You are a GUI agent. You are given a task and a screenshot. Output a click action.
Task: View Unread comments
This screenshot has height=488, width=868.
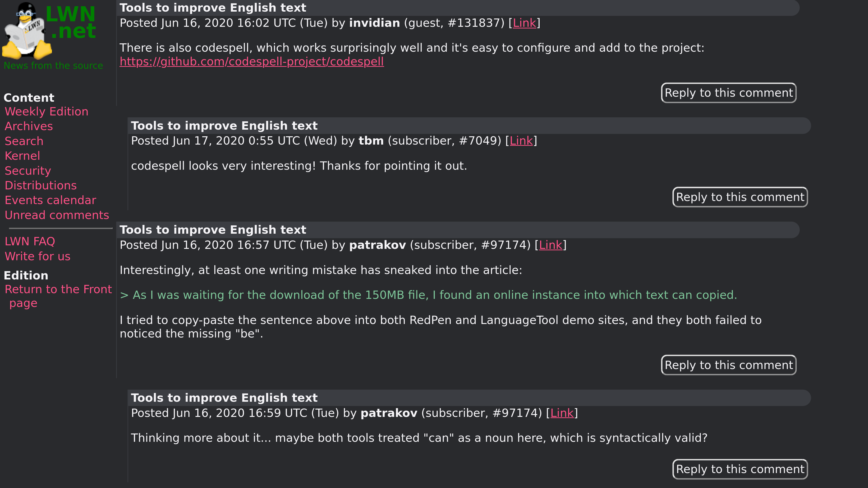click(x=57, y=215)
